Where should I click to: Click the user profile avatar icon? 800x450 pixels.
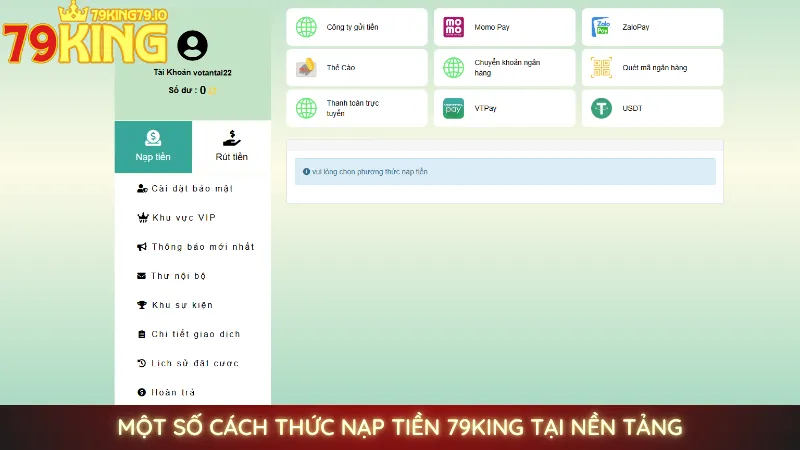192,45
